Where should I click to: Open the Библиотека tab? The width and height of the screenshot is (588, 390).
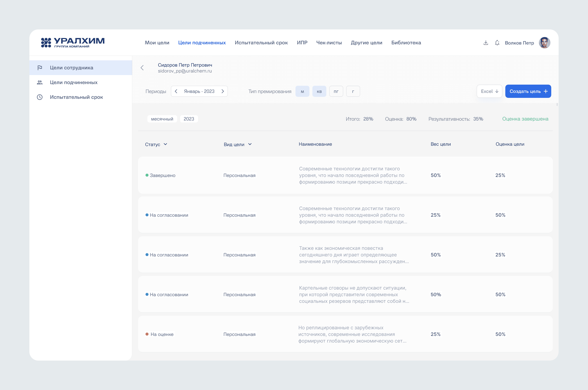[406, 43]
